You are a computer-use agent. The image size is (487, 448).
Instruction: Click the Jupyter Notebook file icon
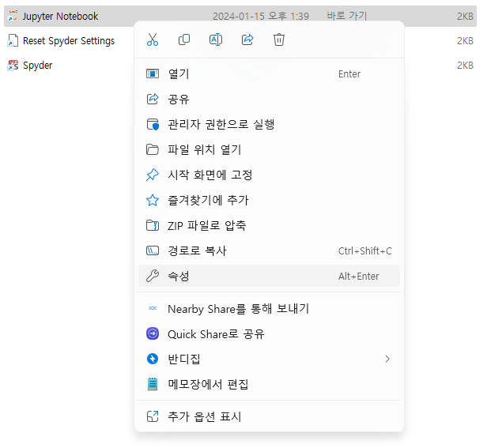coord(13,16)
